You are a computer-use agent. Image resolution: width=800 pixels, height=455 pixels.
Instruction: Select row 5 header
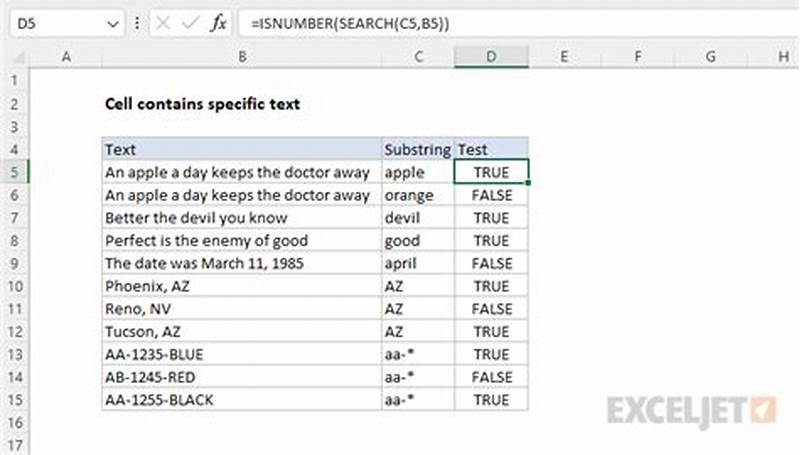point(14,172)
